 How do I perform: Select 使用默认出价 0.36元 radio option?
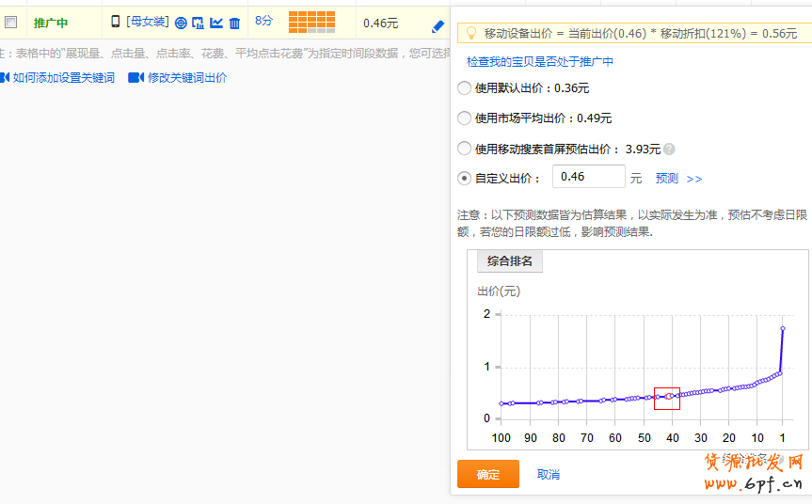tap(464, 88)
